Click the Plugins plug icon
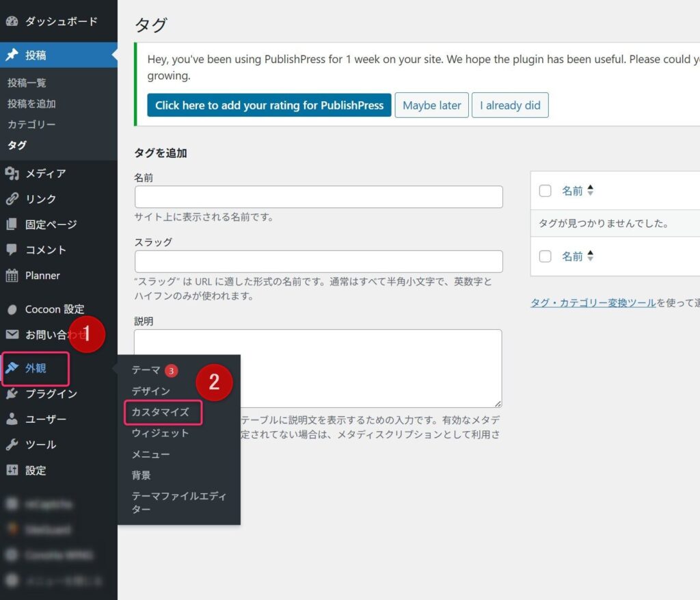This screenshot has height=600, width=700. (12, 394)
